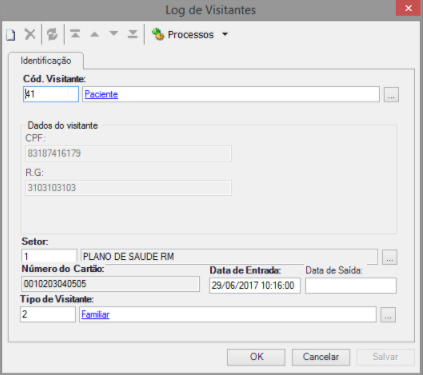The width and height of the screenshot is (423, 375).
Task: Open the Paciente link
Action: [101, 94]
